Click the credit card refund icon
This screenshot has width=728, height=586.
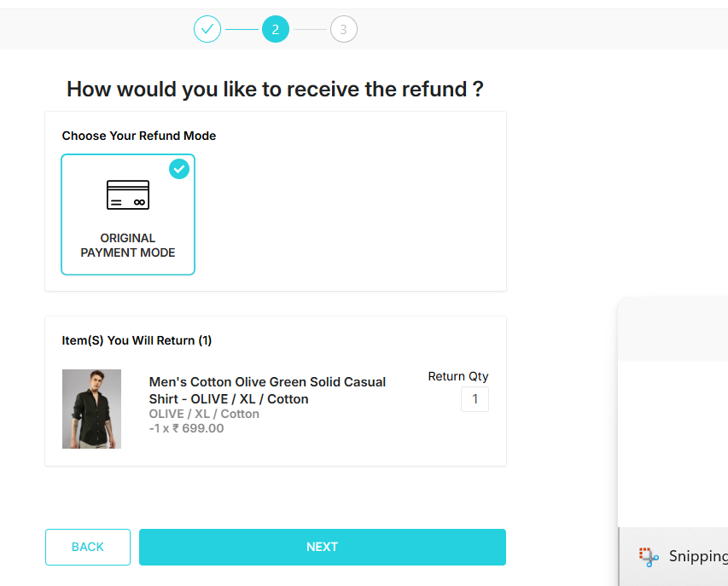(x=128, y=194)
